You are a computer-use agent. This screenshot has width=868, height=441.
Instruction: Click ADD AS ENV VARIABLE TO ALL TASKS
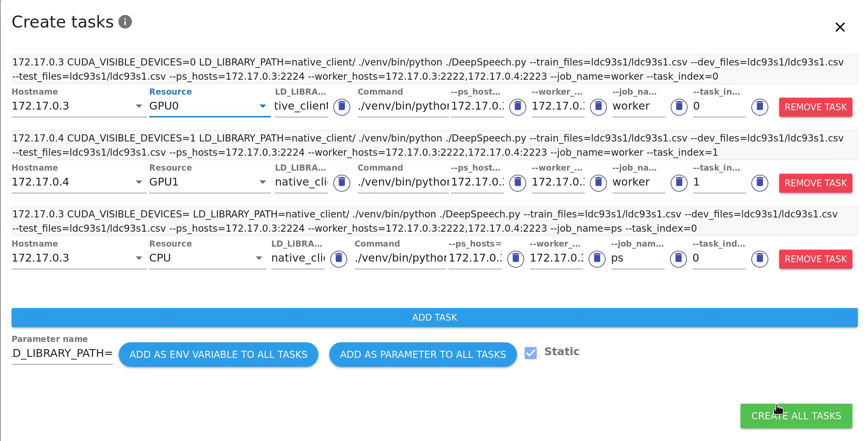coord(218,354)
